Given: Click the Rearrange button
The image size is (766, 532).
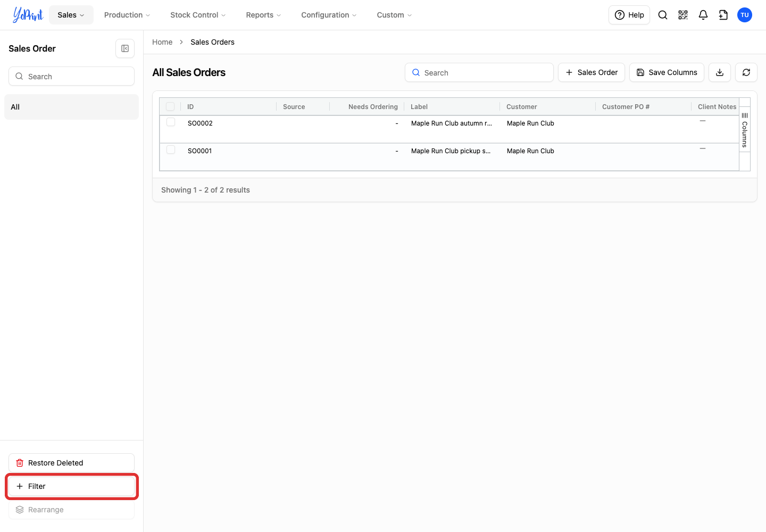Looking at the screenshot, I should (71, 510).
